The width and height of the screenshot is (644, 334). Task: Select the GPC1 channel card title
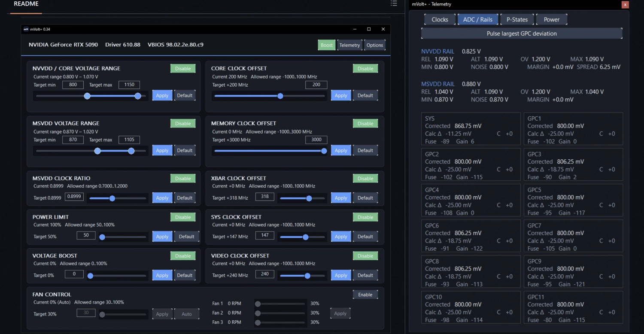(x=535, y=118)
